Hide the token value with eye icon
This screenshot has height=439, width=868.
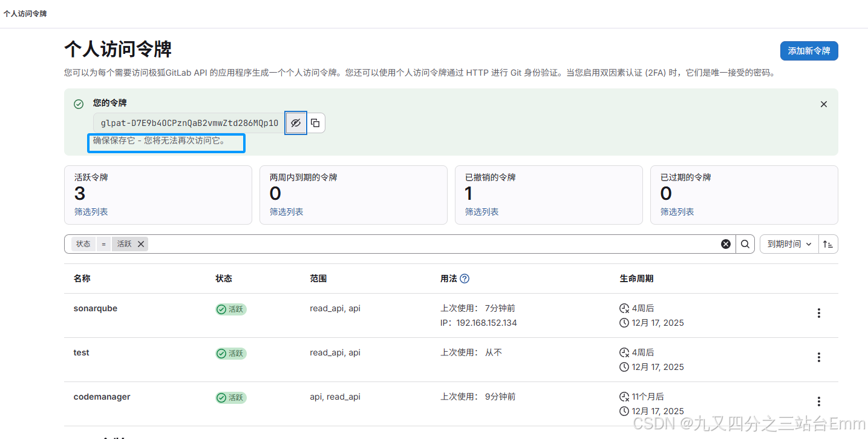click(x=296, y=123)
